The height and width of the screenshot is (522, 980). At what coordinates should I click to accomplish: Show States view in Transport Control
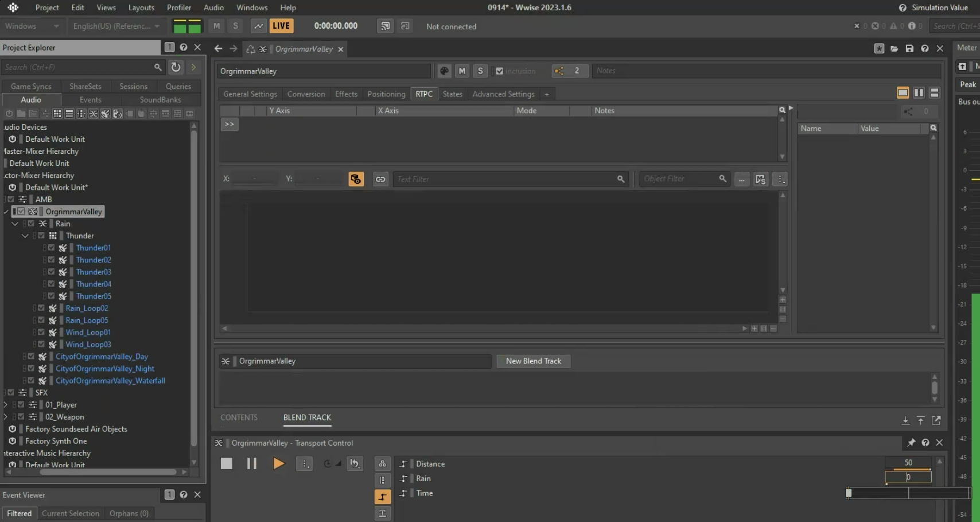(x=383, y=463)
